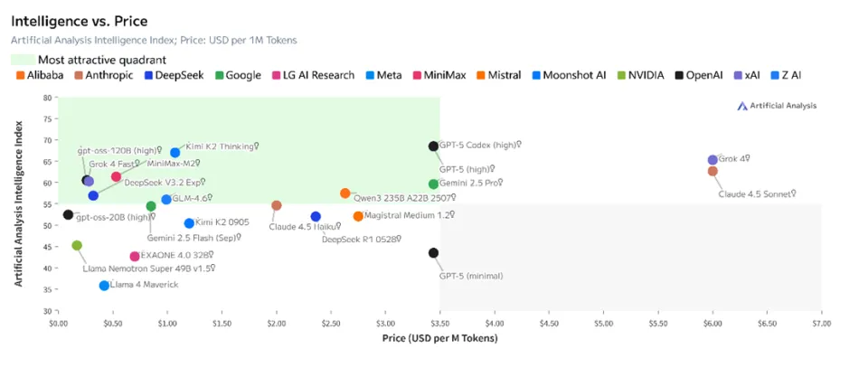Click the Kimi K2 0905 blue dot

point(189,223)
